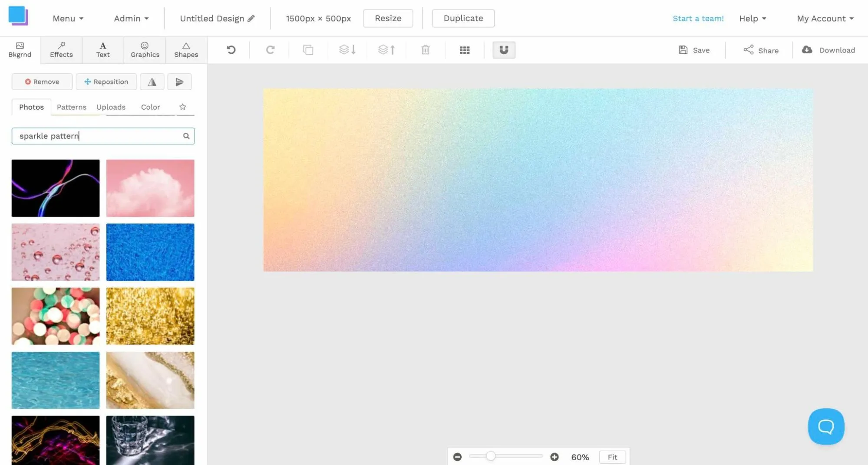Send layer backward with layers-down icon

point(347,50)
